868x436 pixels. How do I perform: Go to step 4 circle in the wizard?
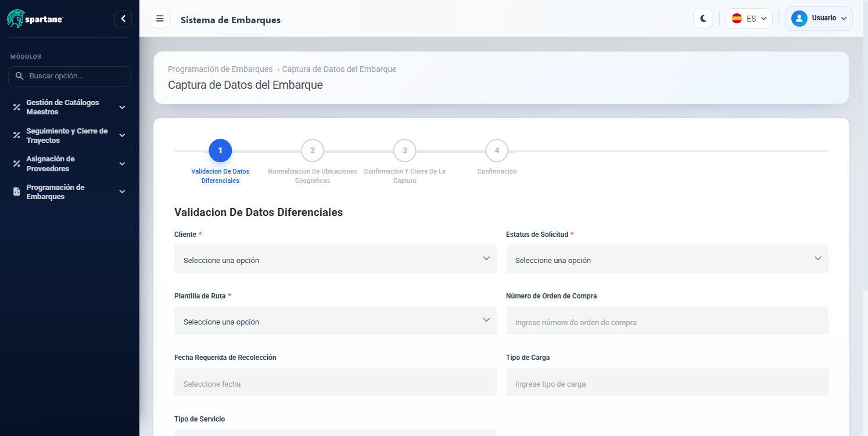click(497, 151)
